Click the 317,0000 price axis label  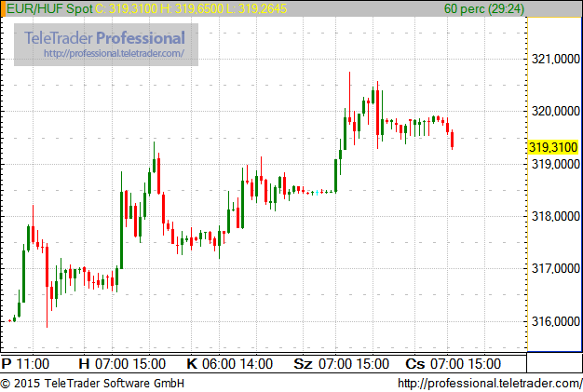[x=555, y=268]
